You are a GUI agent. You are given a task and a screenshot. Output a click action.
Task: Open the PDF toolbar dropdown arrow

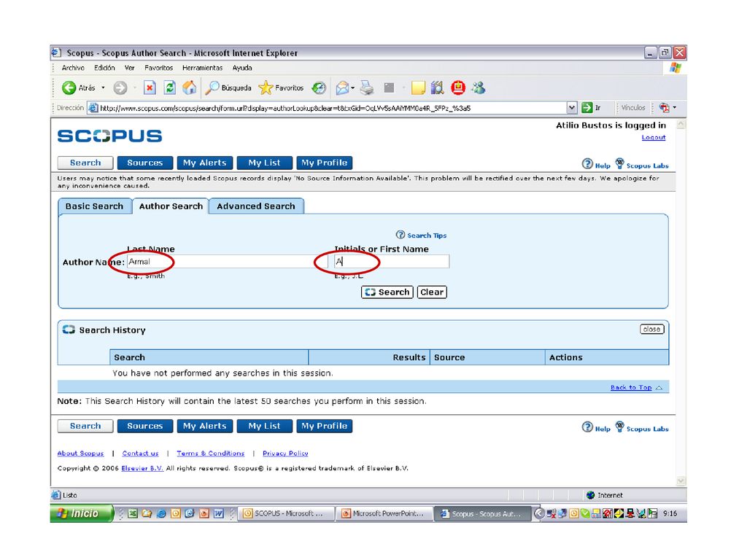[x=674, y=108]
